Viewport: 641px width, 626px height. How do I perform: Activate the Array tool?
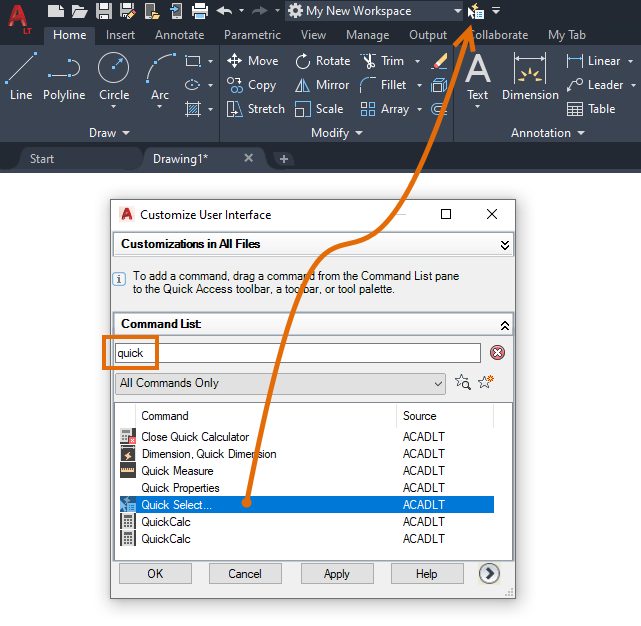[x=385, y=109]
